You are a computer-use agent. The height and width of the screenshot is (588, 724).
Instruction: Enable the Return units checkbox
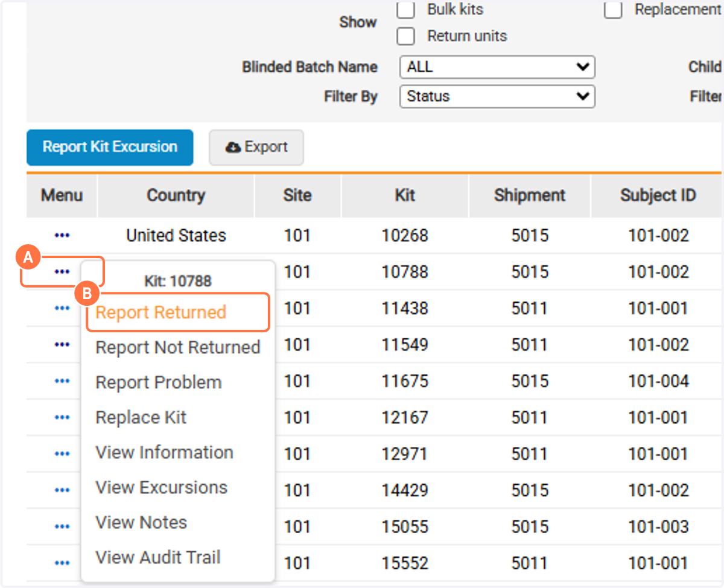(x=406, y=36)
